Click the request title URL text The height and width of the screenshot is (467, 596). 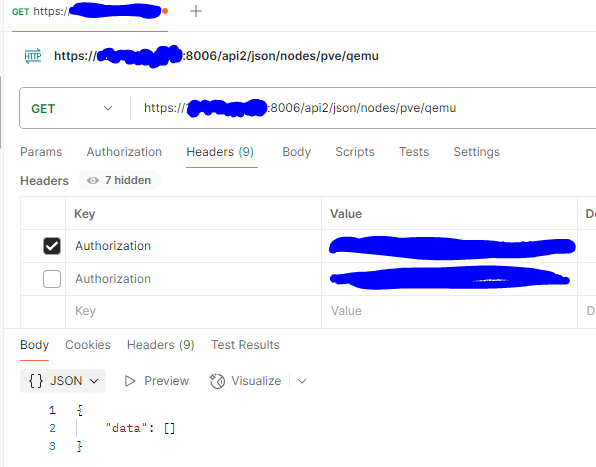point(216,56)
